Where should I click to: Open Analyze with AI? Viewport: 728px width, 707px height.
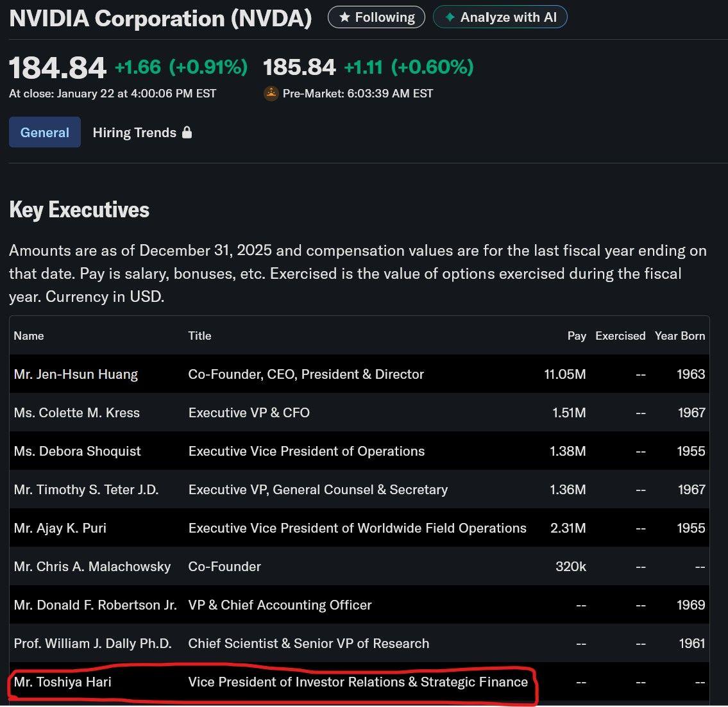pos(500,18)
